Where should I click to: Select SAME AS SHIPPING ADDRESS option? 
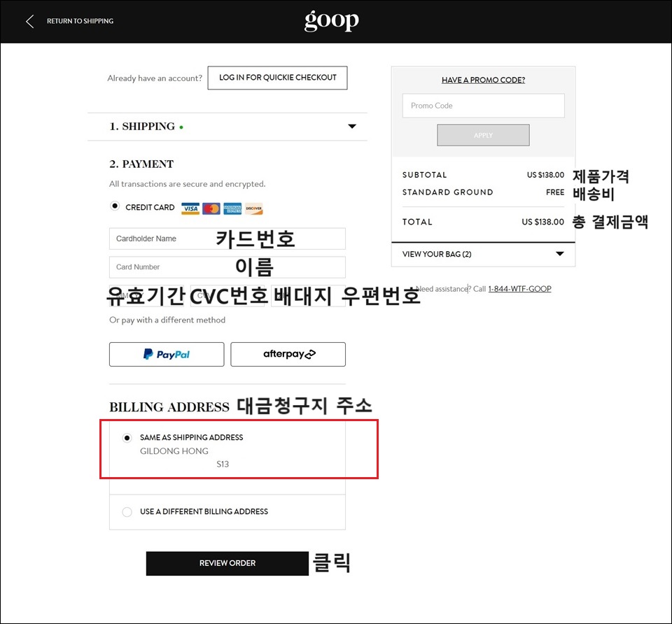pyautogui.click(x=127, y=438)
